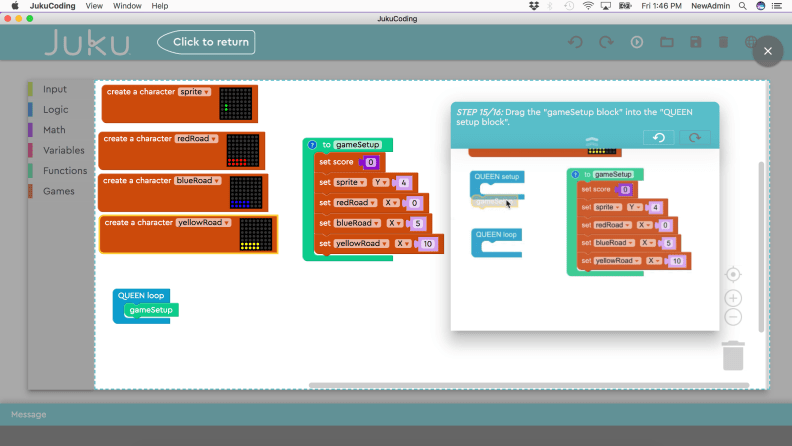Open the Y dropdown in workspace set sprite block
The width and height of the screenshot is (792, 446).
tap(381, 183)
